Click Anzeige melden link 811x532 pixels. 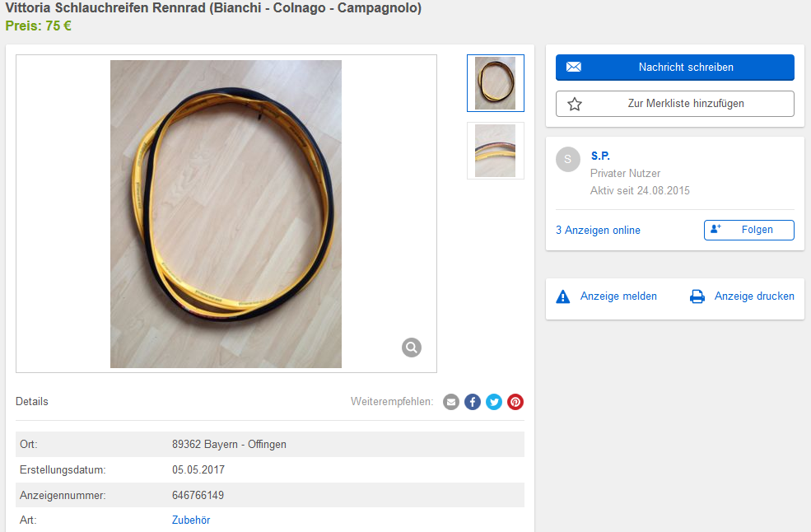point(618,296)
